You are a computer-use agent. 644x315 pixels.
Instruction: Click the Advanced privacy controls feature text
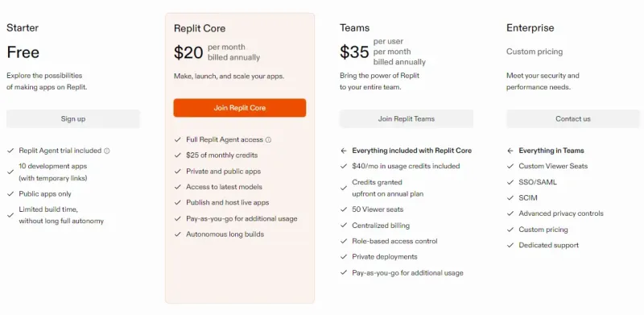561,213
